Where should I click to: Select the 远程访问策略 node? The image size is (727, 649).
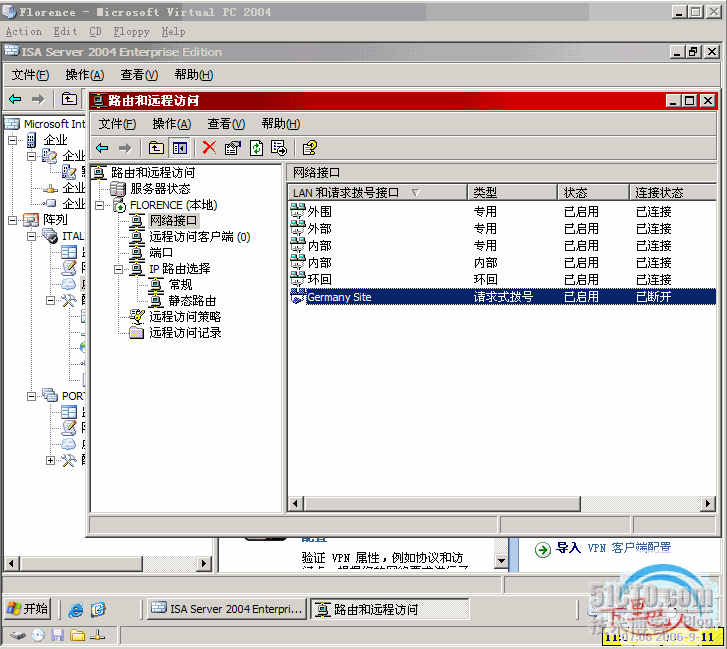coord(185,317)
